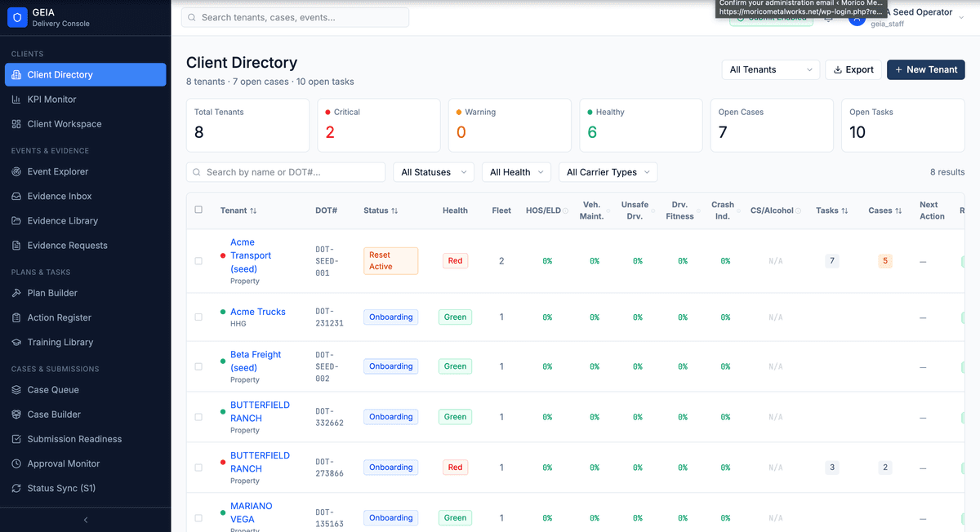Click the GEIA shield logo icon
Viewport: 980px width, 532px height.
point(18,17)
